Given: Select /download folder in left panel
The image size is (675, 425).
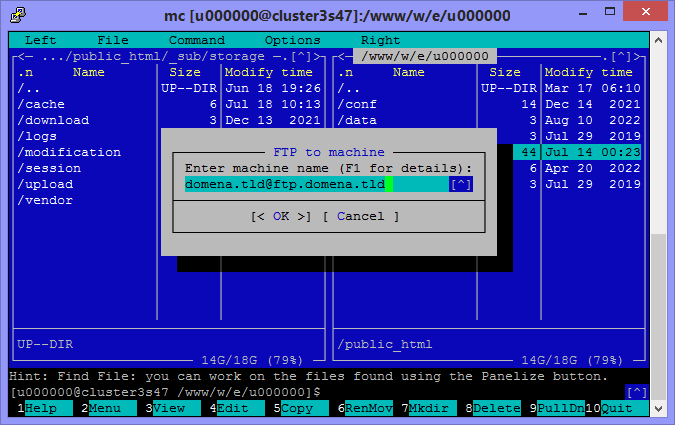Looking at the screenshot, I should click(x=53, y=120).
